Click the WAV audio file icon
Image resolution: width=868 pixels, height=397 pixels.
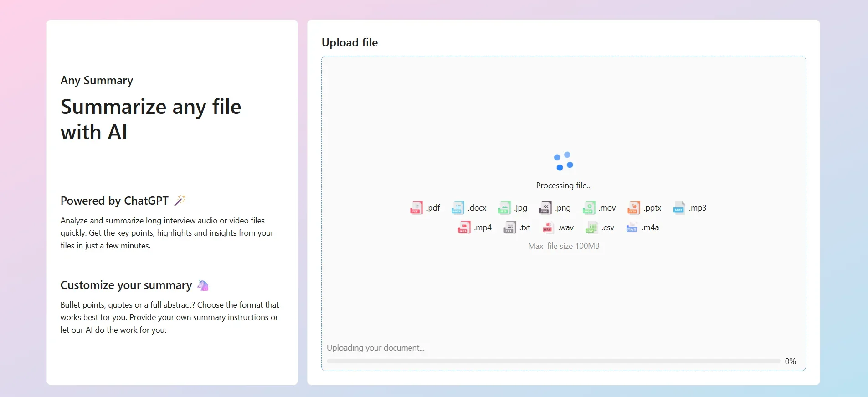[548, 227]
